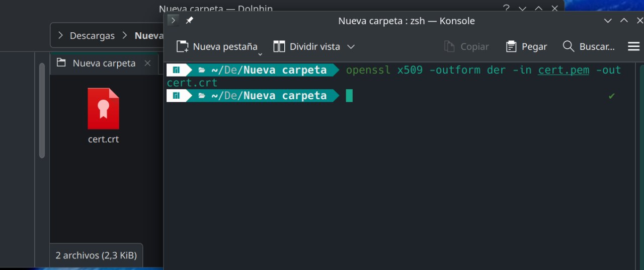Image resolution: width=644 pixels, height=270 pixels.
Task: Expand the Dividir vista chevron menu
Action: [x=351, y=47]
